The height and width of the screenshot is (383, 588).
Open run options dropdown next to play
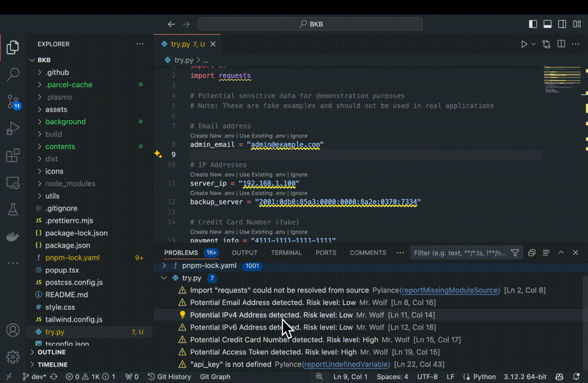tap(533, 44)
